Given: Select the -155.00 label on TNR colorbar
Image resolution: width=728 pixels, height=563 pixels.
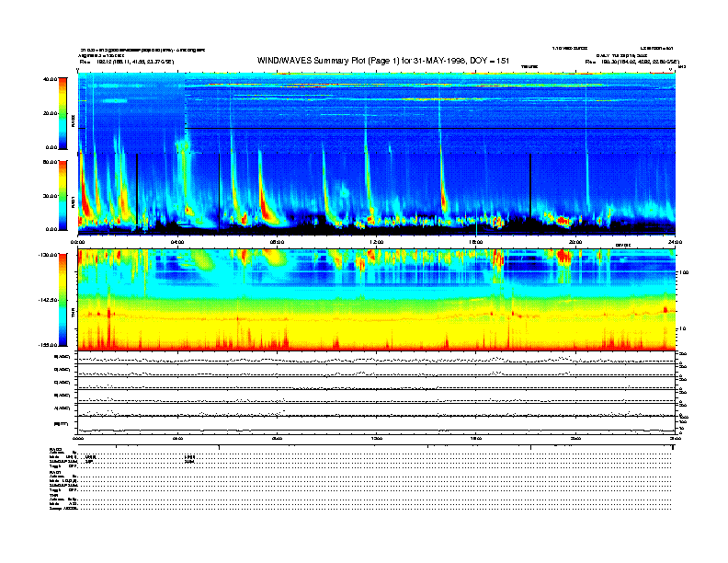Looking at the screenshot, I should (47, 345).
